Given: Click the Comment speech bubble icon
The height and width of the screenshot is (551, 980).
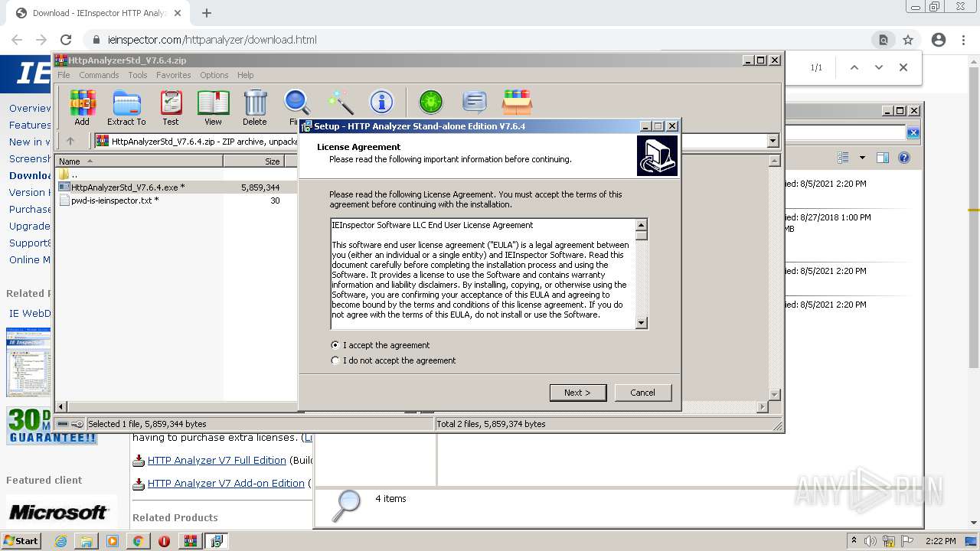Looking at the screenshot, I should click(475, 102).
